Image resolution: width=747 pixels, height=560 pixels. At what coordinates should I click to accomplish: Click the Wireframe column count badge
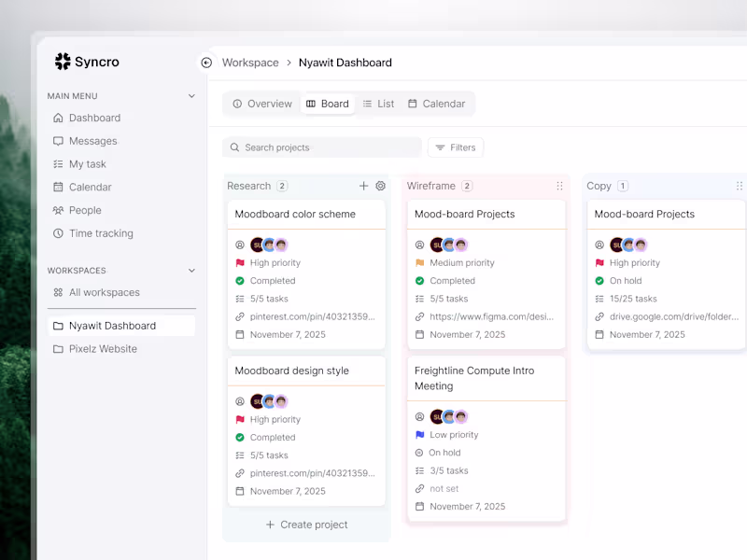(x=467, y=186)
